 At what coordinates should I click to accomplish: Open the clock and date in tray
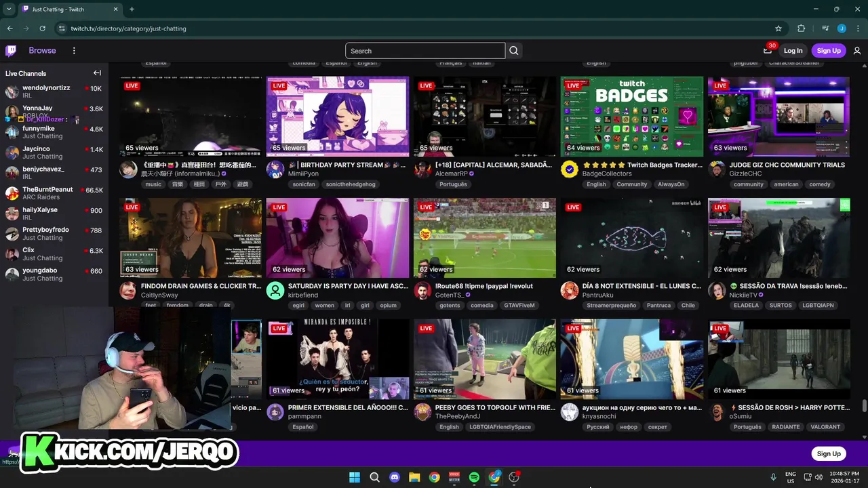coord(844,477)
